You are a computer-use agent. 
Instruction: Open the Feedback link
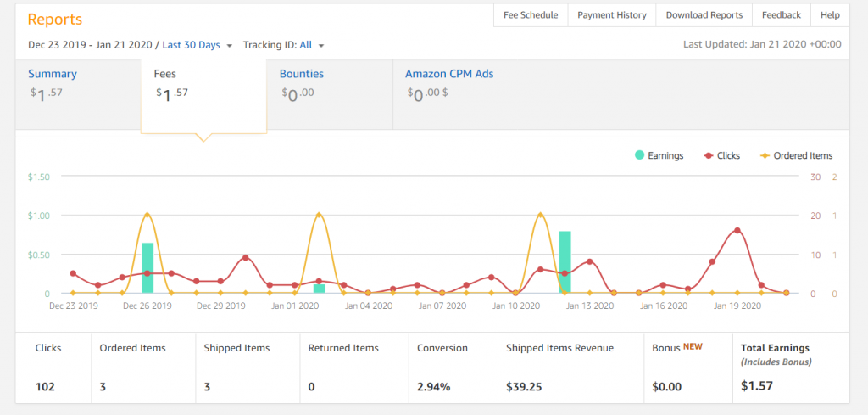(x=781, y=15)
